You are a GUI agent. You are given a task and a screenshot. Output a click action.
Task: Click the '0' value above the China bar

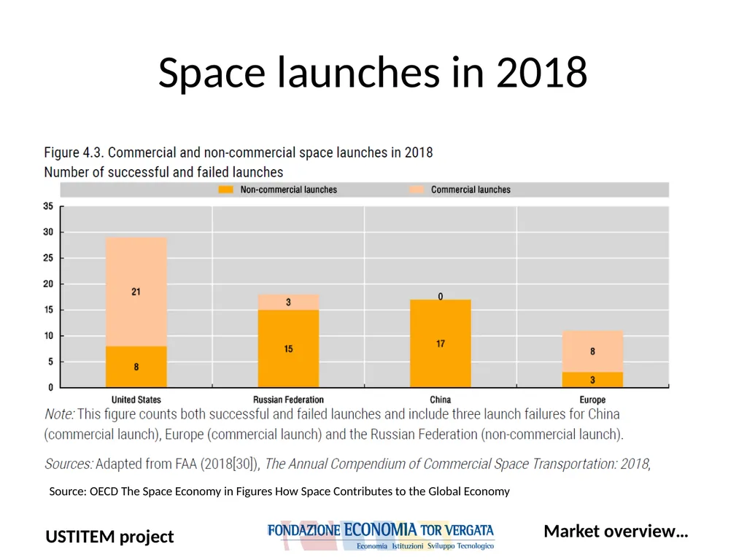click(440, 296)
